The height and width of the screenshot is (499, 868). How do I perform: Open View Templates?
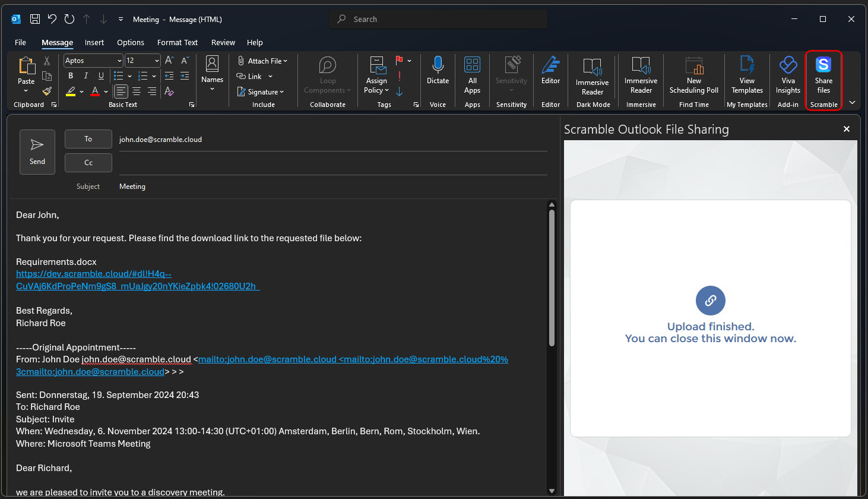(x=747, y=75)
